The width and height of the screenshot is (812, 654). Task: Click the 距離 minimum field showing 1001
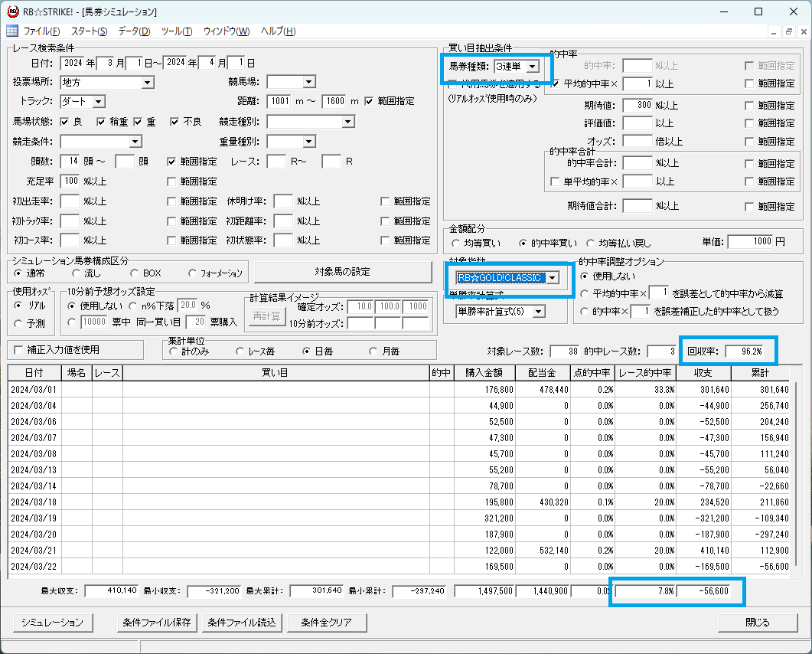[x=279, y=101]
